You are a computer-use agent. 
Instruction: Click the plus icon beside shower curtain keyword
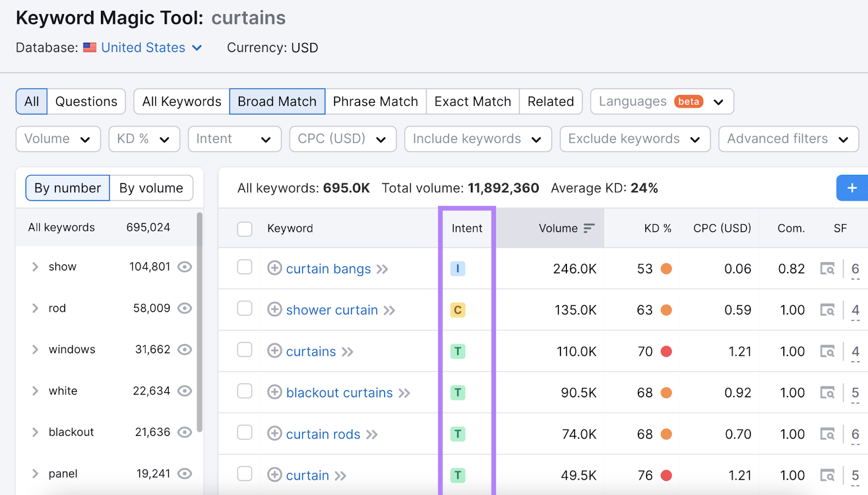(x=275, y=310)
